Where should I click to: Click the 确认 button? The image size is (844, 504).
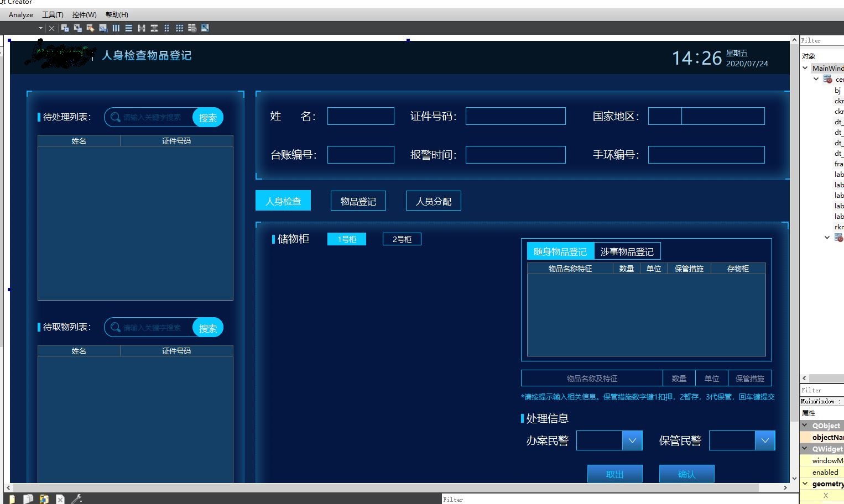(687, 474)
